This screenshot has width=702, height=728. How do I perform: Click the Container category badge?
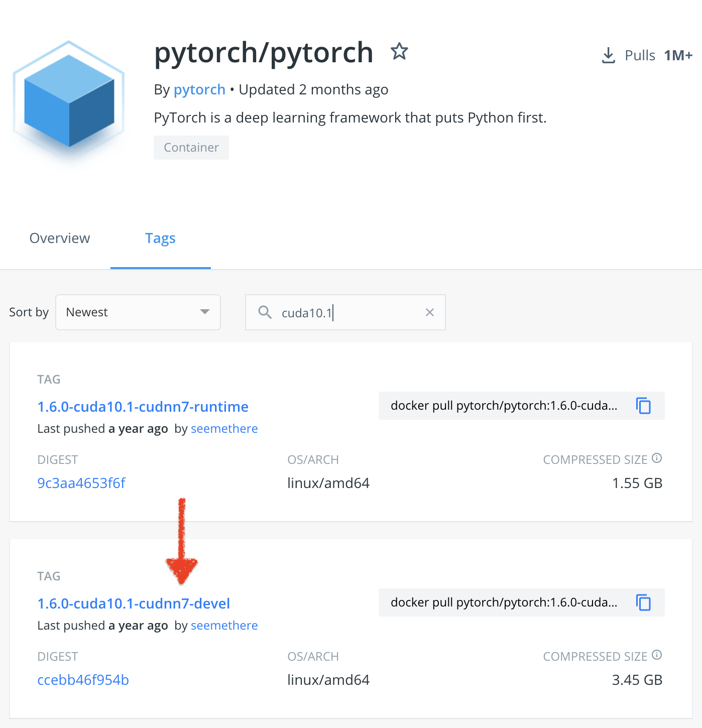pyautogui.click(x=191, y=148)
